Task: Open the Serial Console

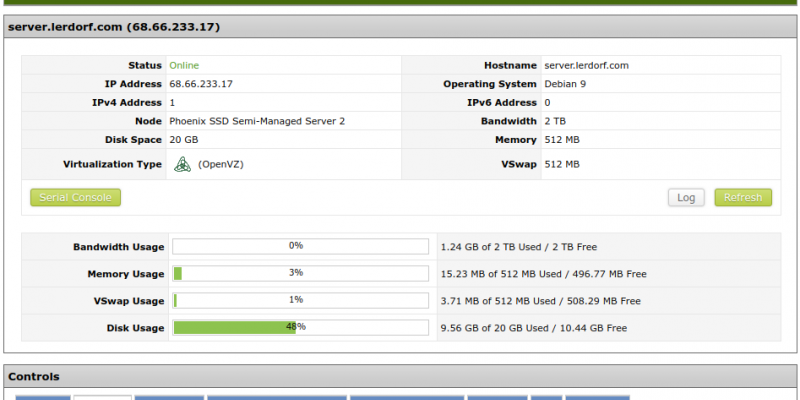Action: coord(76,197)
